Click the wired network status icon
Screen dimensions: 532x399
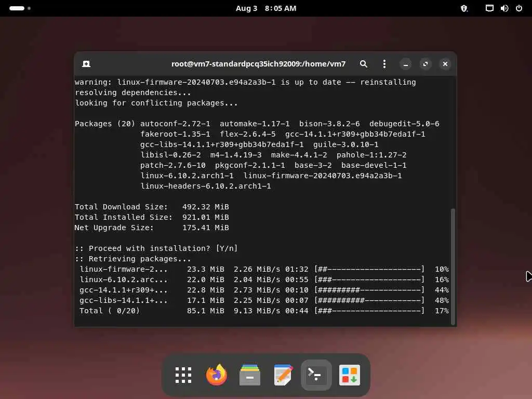pyautogui.click(x=489, y=8)
